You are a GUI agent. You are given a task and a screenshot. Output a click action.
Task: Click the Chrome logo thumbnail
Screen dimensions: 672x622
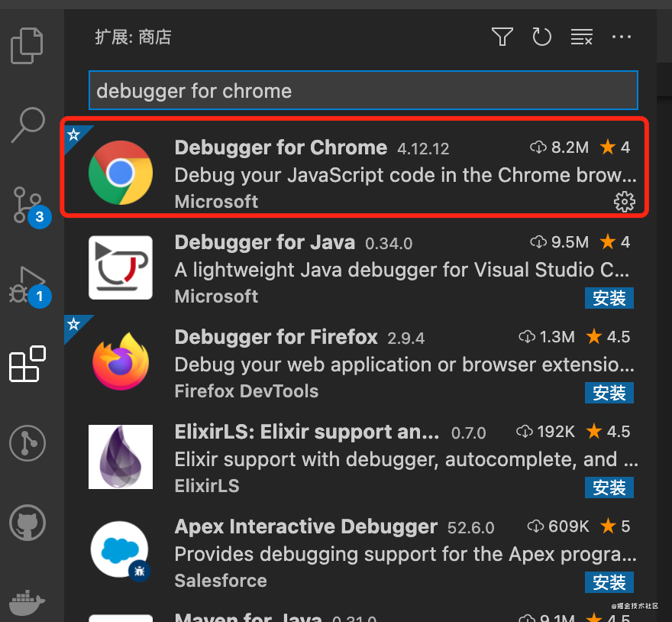pos(121,173)
